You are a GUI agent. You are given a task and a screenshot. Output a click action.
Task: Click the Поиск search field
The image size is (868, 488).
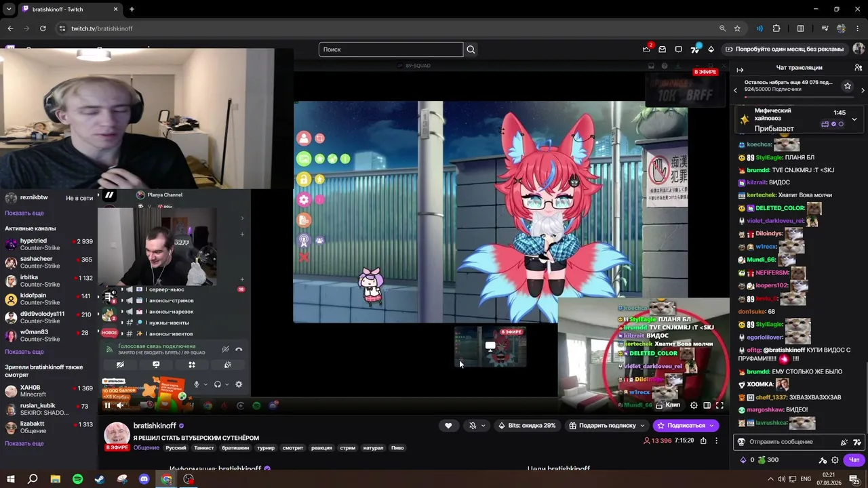[x=391, y=49]
